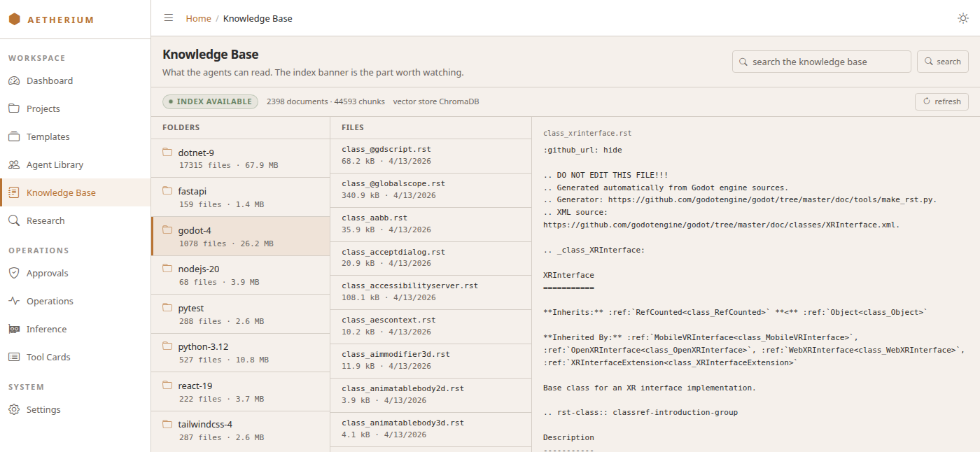Click the godot-4 folder icon
This screenshot has height=452, width=980.
tap(167, 229)
